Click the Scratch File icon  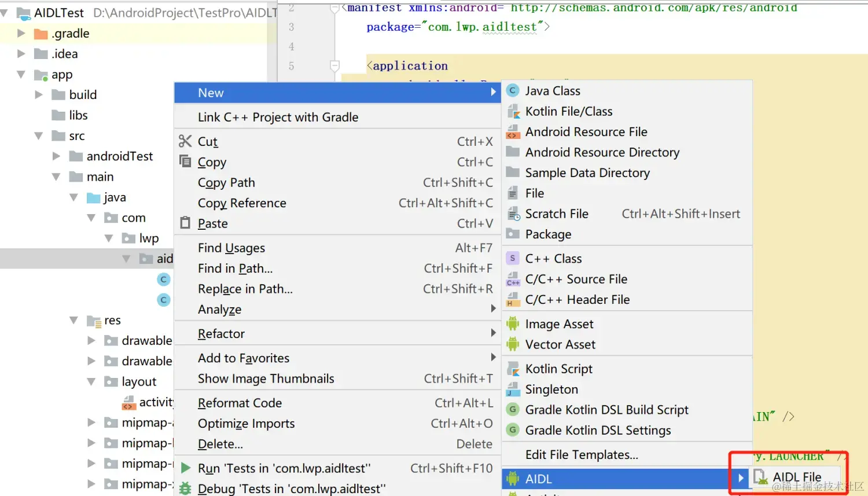tap(513, 214)
